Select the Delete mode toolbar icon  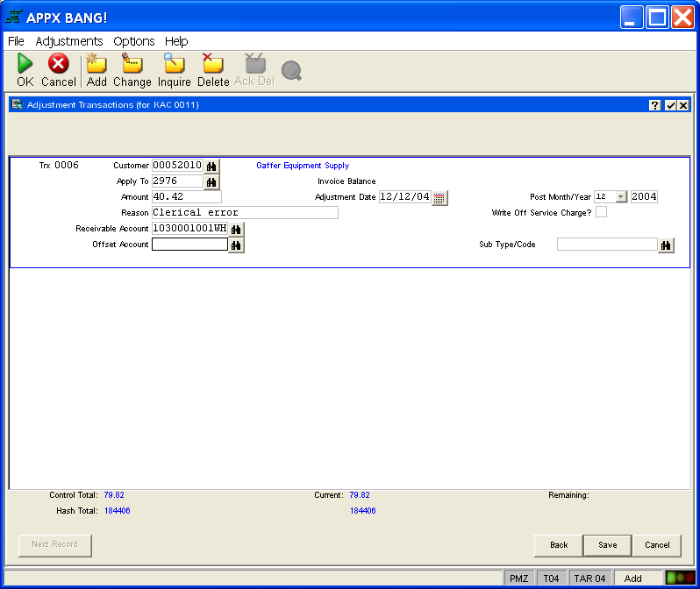212,65
